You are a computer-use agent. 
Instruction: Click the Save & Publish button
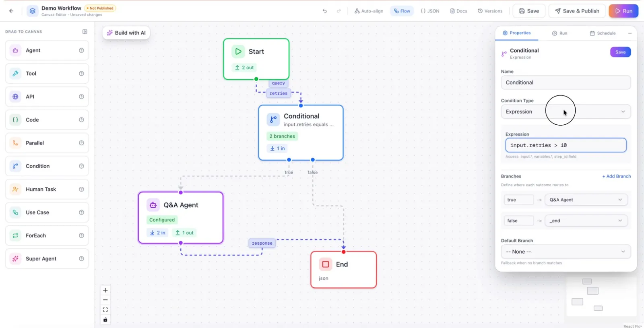(x=577, y=11)
